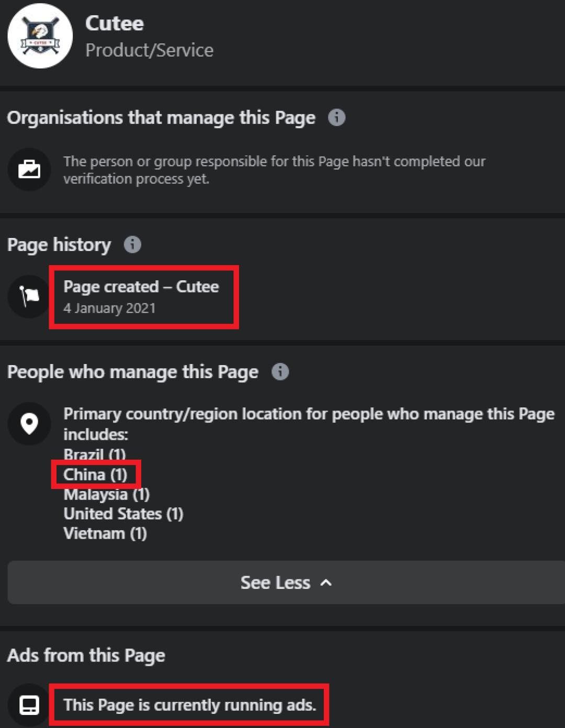
Task: Click the Cutee page profile picture
Action: [40, 36]
